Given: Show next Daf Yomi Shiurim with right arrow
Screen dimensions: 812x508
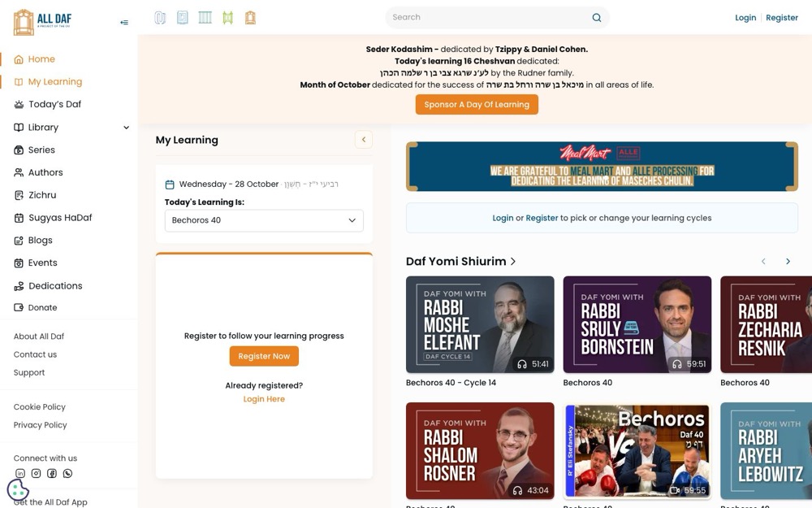Looking at the screenshot, I should [x=788, y=261].
